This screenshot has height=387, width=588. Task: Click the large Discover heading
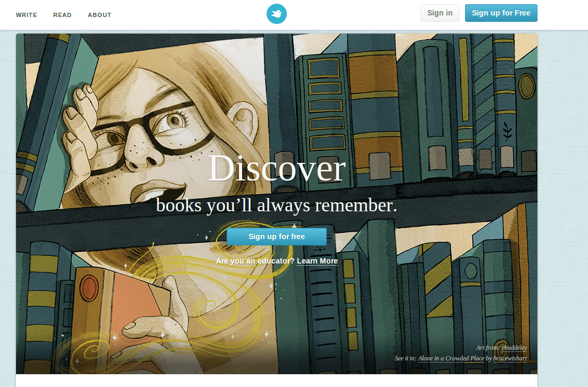pos(277,168)
